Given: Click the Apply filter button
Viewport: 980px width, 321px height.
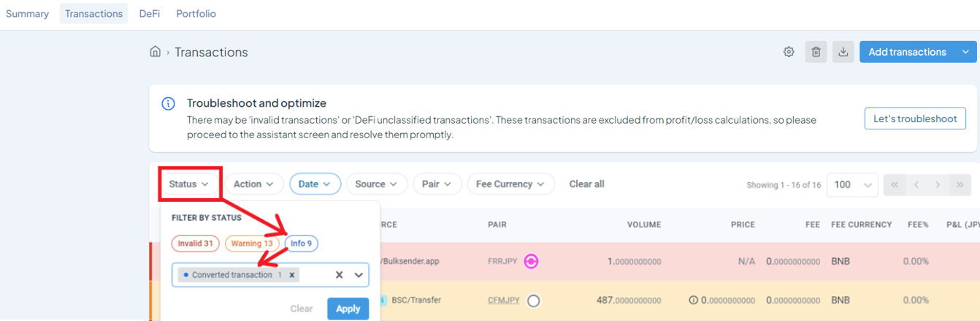Looking at the screenshot, I should (x=348, y=309).
